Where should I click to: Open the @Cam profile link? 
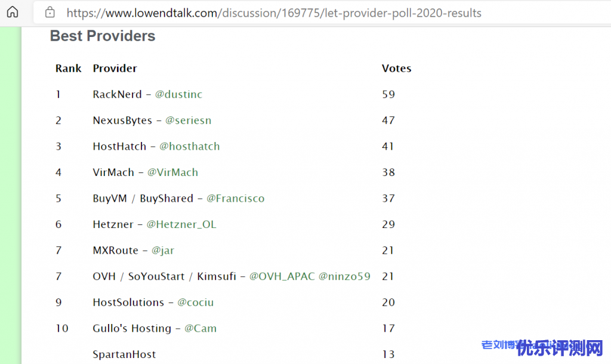point(200,328)
